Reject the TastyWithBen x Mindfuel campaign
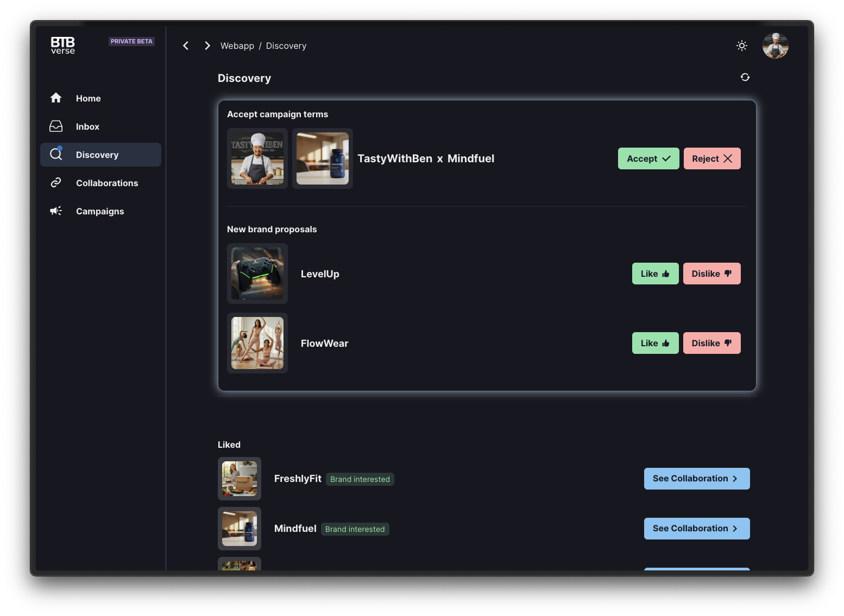The image size is (844, 616). coord(712,158)
